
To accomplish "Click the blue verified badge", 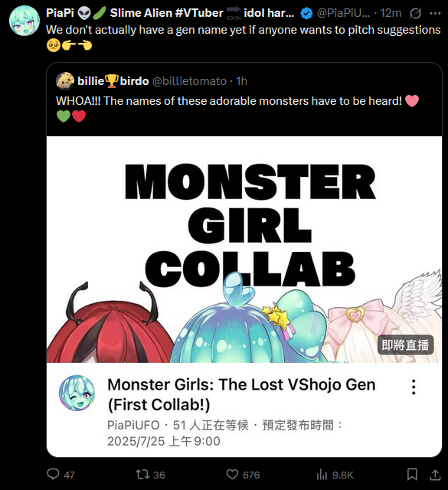I will tap(306, 14).
